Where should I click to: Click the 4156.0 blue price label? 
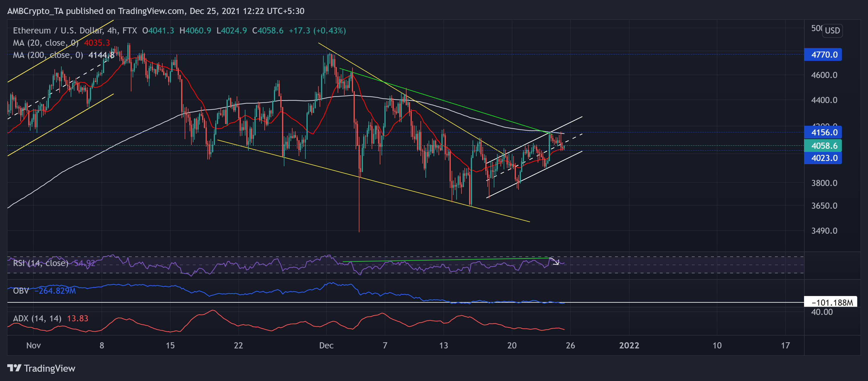pyautogui.click(x=823, y=132)
